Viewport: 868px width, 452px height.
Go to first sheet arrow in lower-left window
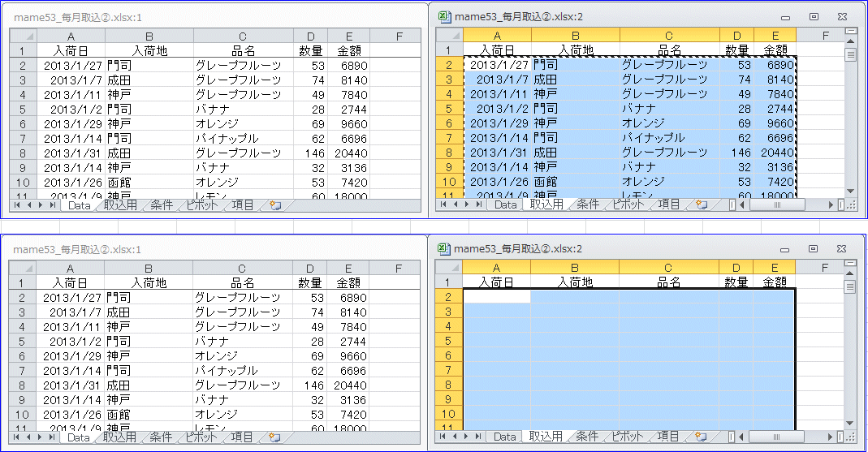[x=16, y=437]
